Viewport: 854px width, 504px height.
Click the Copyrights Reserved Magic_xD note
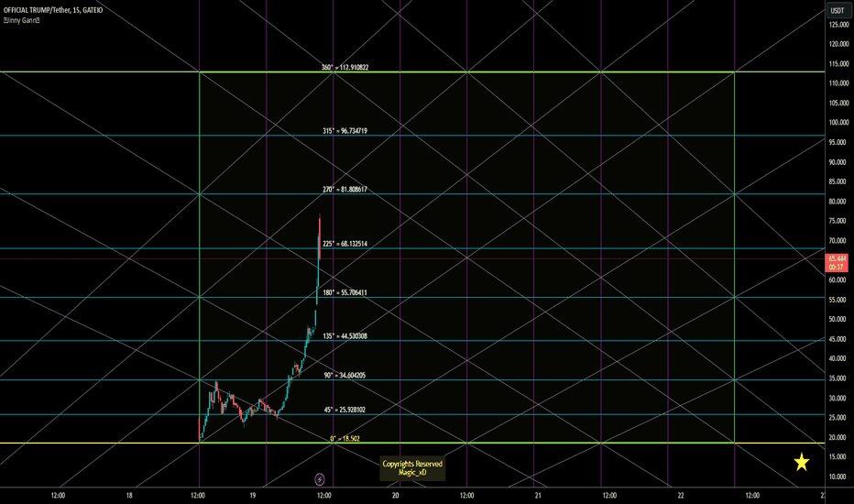(x=412, y=468)
